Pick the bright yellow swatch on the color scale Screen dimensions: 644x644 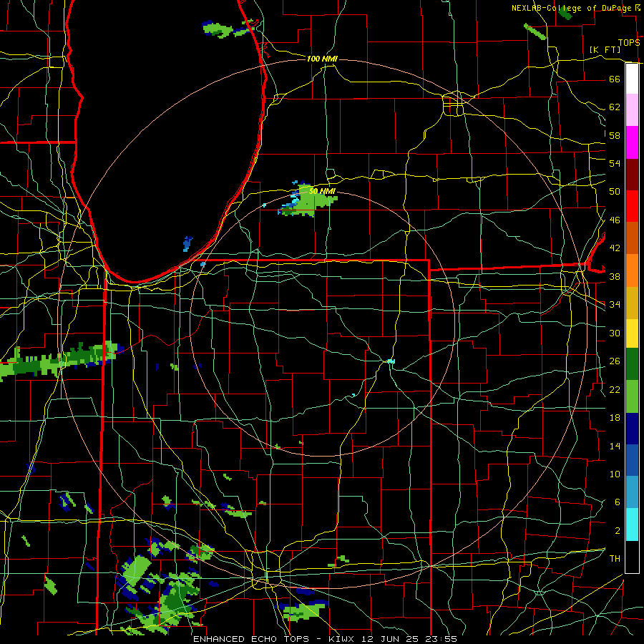click(632, 333)
